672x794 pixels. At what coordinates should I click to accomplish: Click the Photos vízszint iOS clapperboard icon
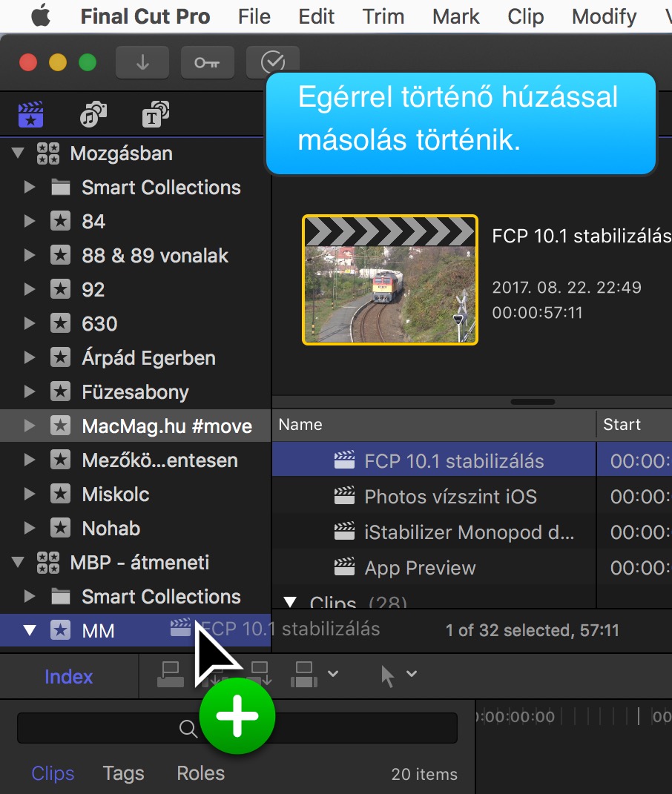click(x=345, y=496)
